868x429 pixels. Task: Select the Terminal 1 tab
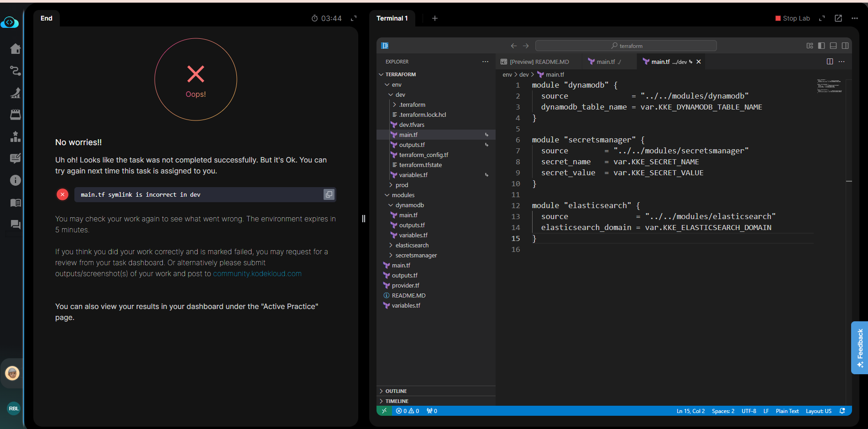point(392,18)
